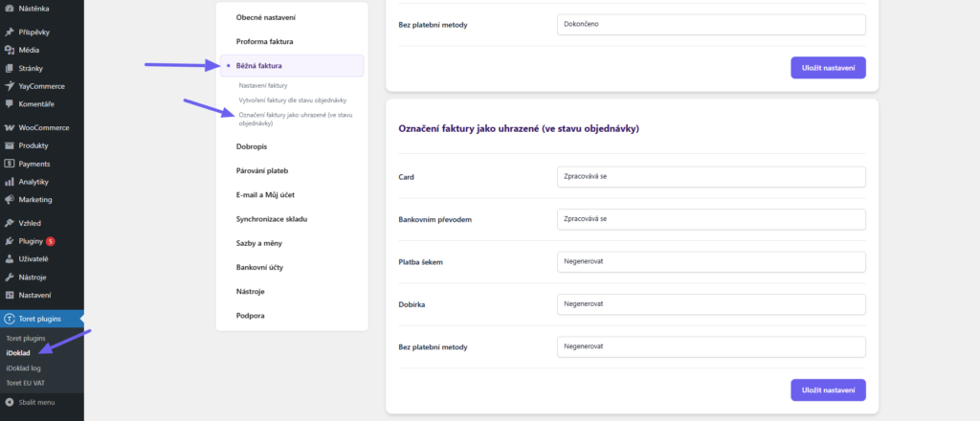Click the Produkty icon

click(10, 145)
